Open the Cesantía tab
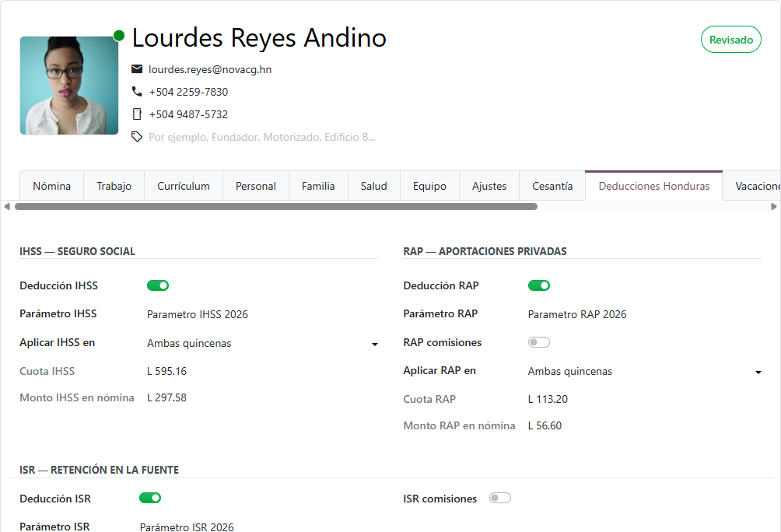 pos(552,186)
